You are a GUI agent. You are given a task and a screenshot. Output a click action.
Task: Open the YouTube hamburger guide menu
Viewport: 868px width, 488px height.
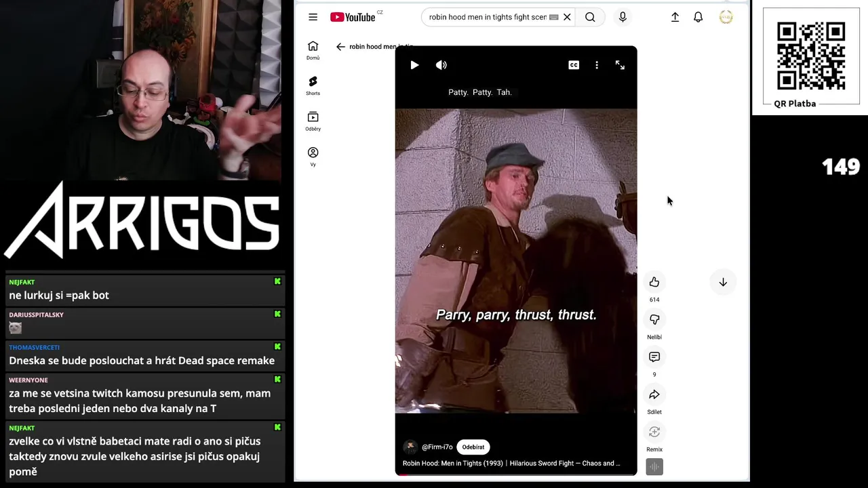point(313,17)
